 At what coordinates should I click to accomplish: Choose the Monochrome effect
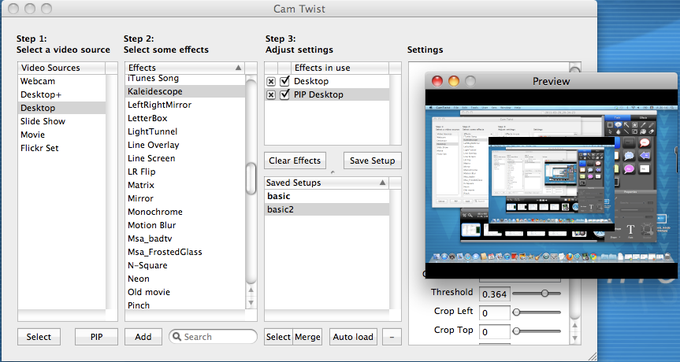pos(185,212)
